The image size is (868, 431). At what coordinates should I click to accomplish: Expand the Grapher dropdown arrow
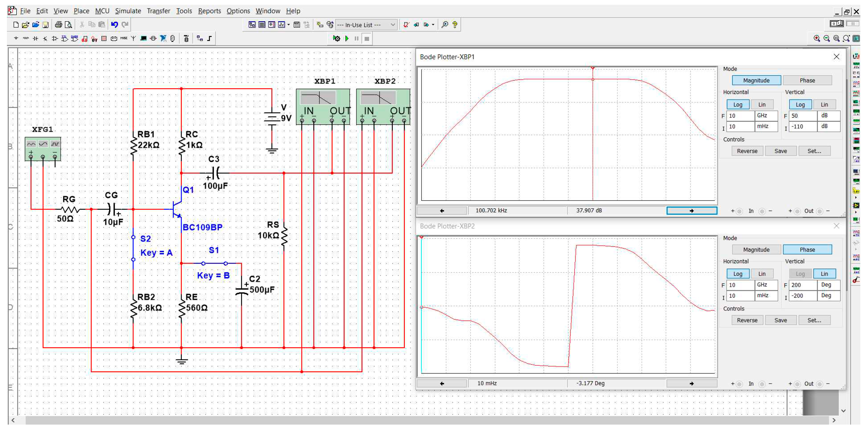pos(288,25)
